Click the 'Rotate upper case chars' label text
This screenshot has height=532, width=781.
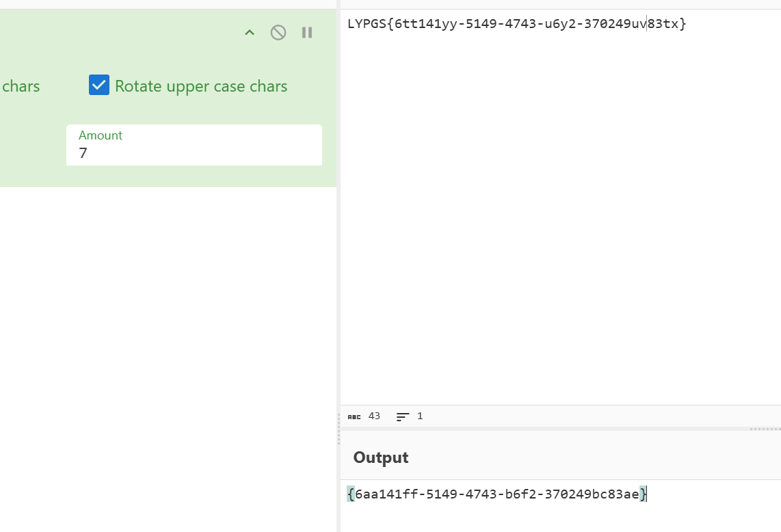pyautogui.click(x=201, y=86)
